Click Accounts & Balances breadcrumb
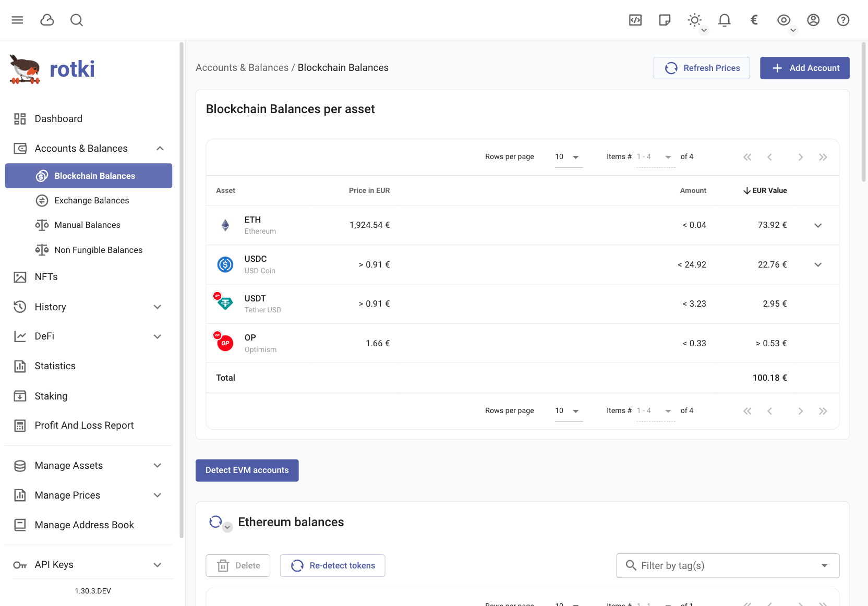The height and width of the screenshot is (606, 868). tap(242, 68)
